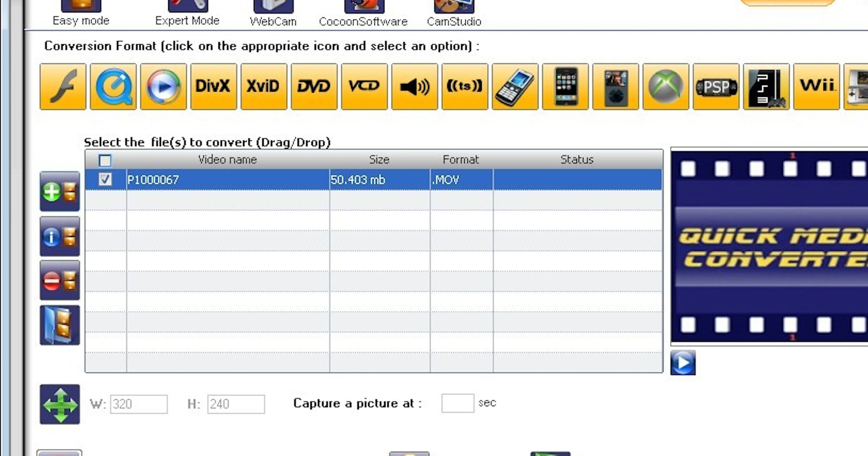
Task: Click the Status column header
Action: (578, 160)
